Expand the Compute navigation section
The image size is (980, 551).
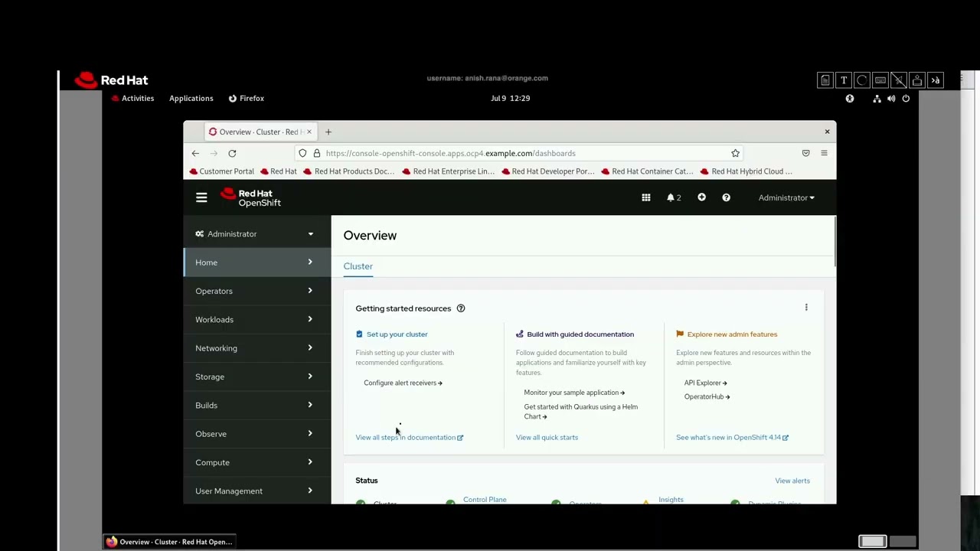coord(256,462)
